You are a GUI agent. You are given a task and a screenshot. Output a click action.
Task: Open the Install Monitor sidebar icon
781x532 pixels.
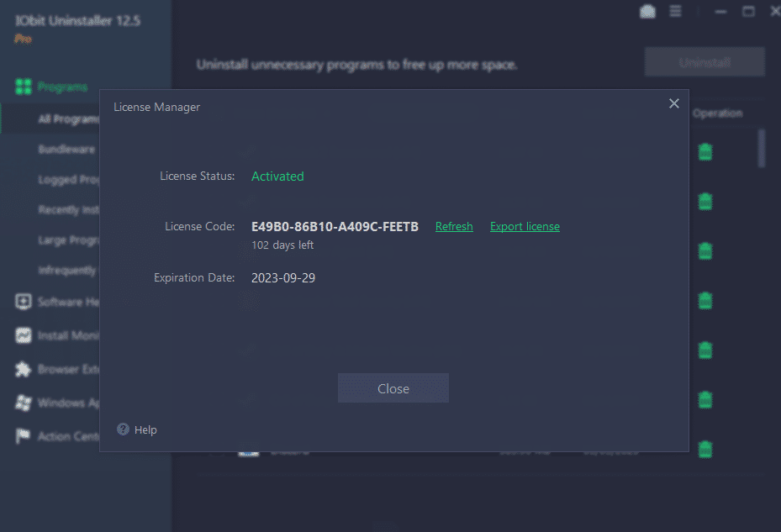tap(24, 335)
